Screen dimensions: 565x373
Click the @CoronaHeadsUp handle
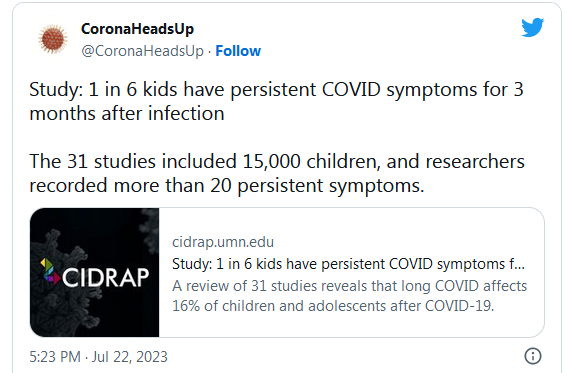click(x=142, y=51)
